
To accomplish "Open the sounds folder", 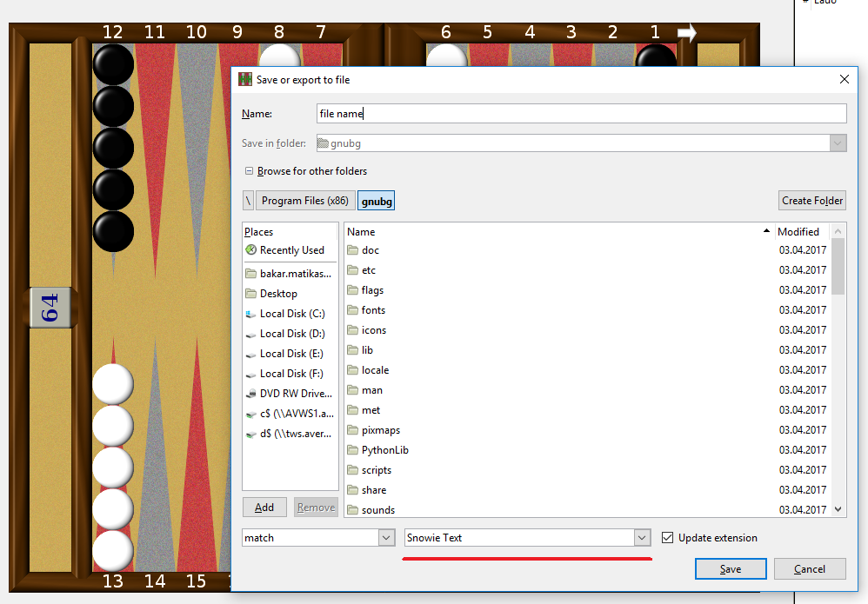I will [x=377, y=510].
